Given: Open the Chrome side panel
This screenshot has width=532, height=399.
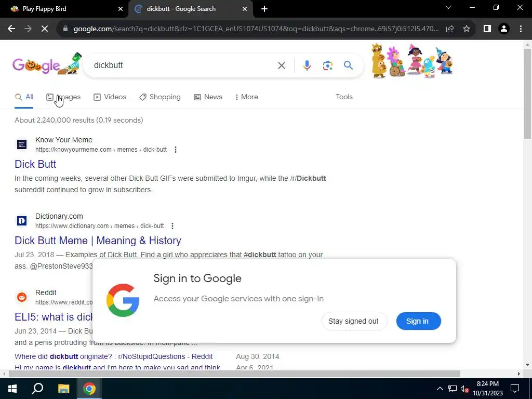Looking at the screenshot, I should (487, 29).
